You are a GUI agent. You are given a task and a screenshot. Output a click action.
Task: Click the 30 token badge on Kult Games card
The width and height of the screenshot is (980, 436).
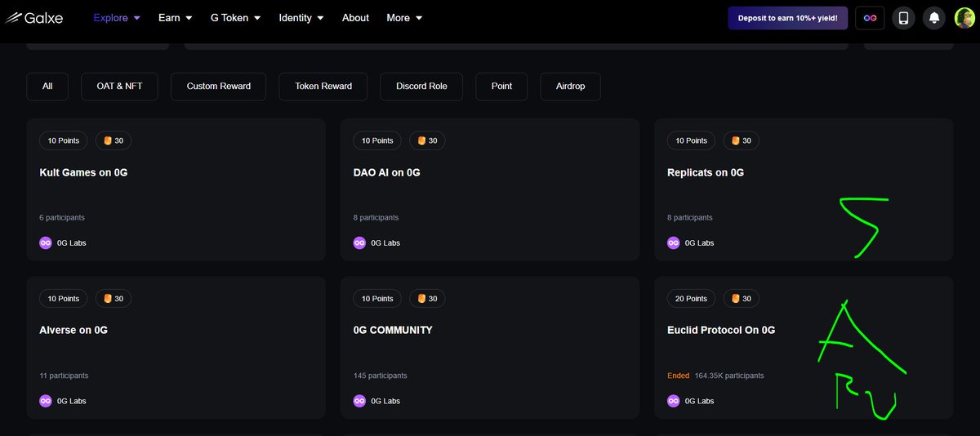114,140
